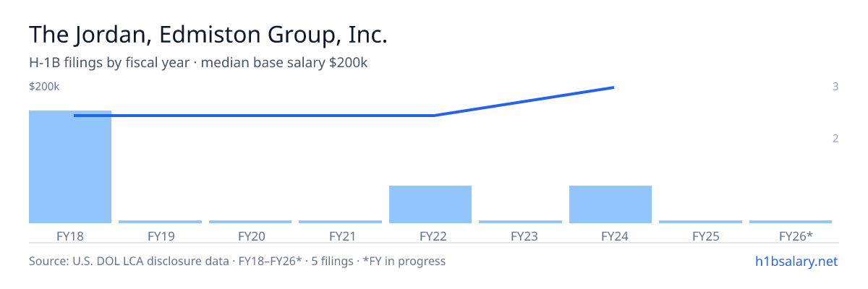
Task: Click the small FY20 bar
Action: 250,222
